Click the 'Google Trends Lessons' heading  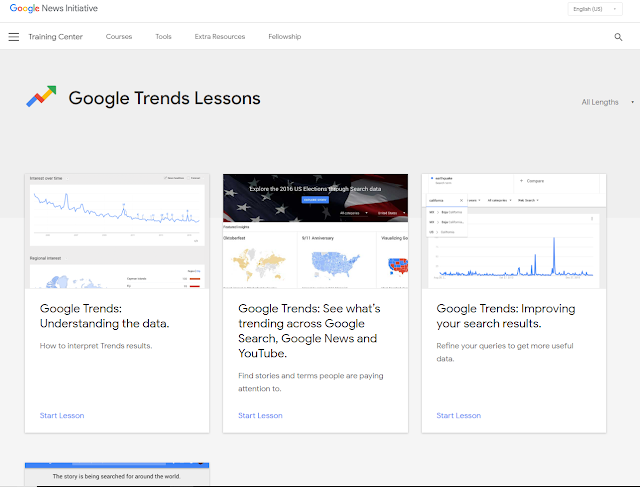[x=164, y=98]
